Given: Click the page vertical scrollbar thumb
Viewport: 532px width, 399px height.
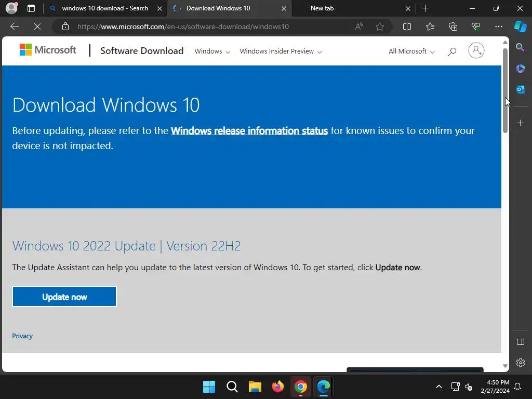Looking at the screenshot, I should [505, 90].
